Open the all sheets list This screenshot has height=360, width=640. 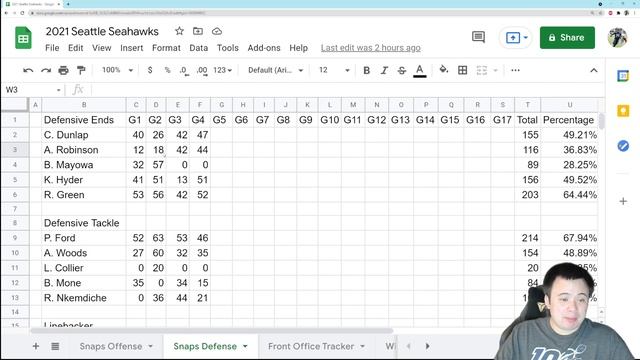pos(55,346)
